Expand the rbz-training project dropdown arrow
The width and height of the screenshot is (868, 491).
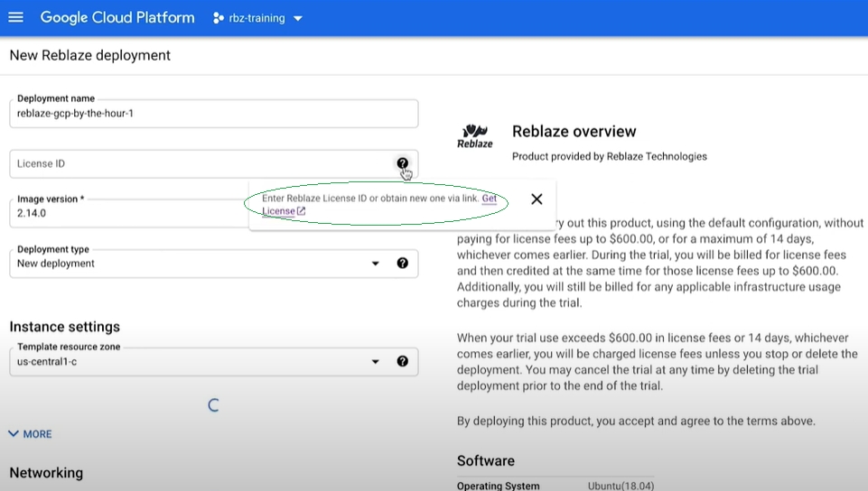[x=298, y=19]
